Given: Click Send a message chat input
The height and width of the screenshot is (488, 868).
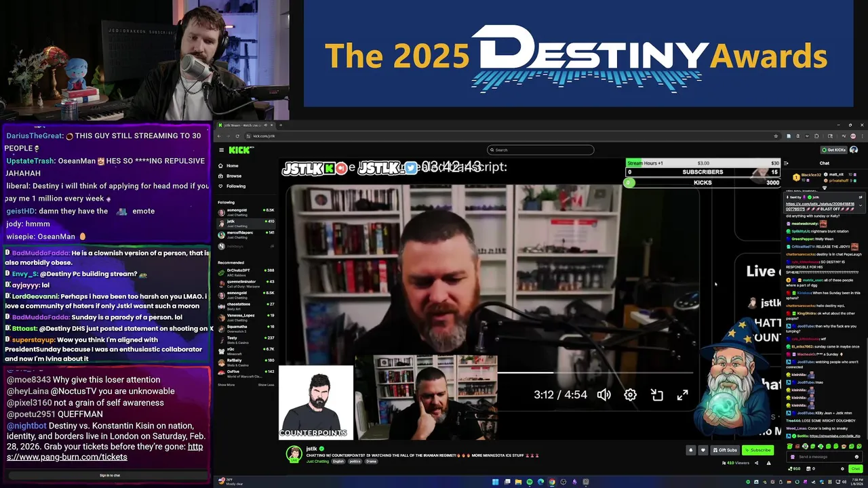Looking at the screenshot, I should pos(824,457).
